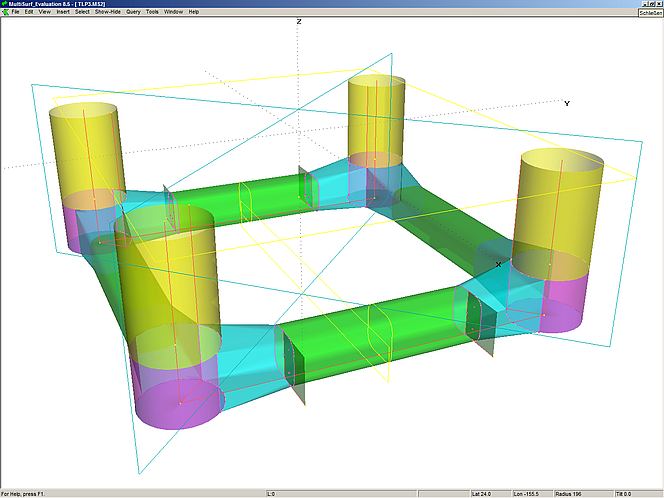664x498 pixels.
Task: Open the Query menu
Action: (133, 12)
